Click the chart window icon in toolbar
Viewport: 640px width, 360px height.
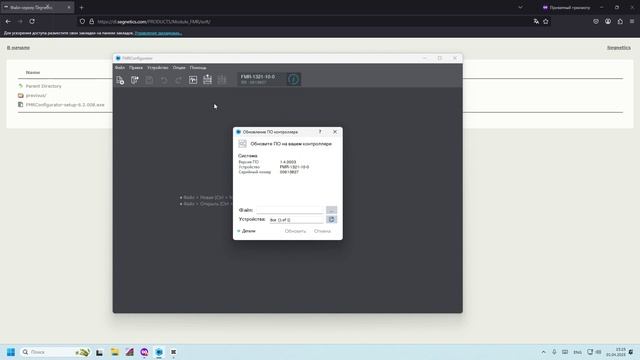(x=193, y=80)
